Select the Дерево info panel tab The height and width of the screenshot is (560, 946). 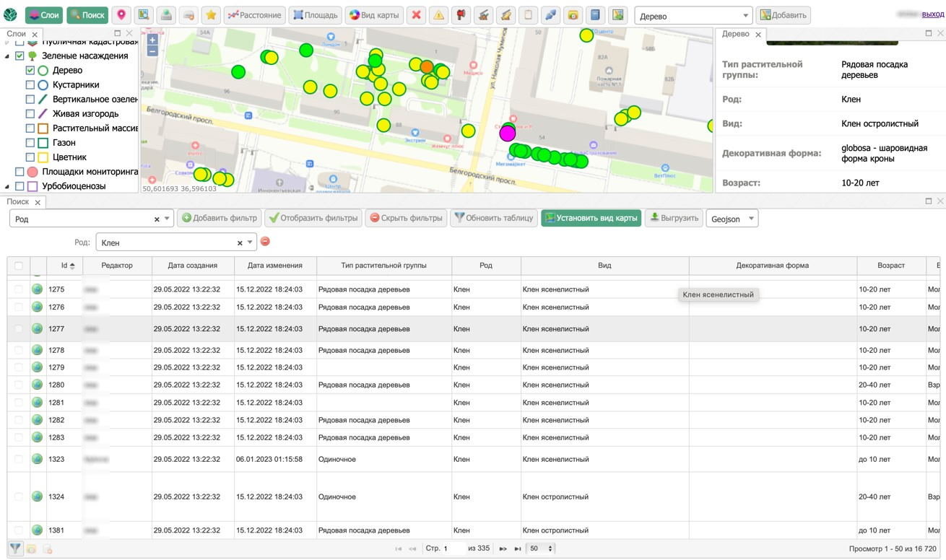(x=735, y=34)
